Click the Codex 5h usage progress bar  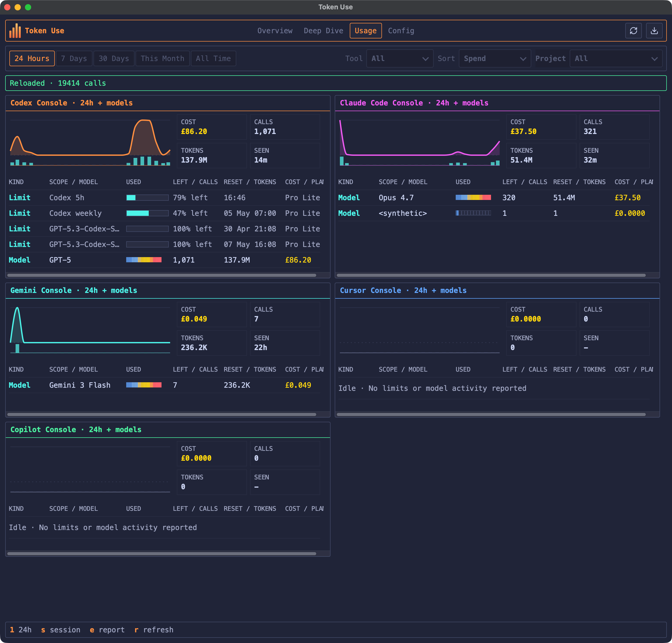(x=147, y=198)
